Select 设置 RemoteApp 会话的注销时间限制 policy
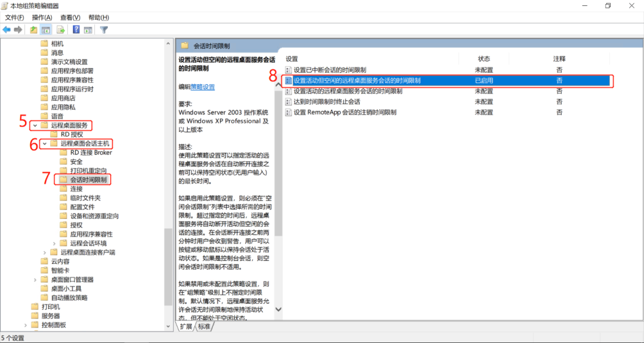 click(345, 112)
